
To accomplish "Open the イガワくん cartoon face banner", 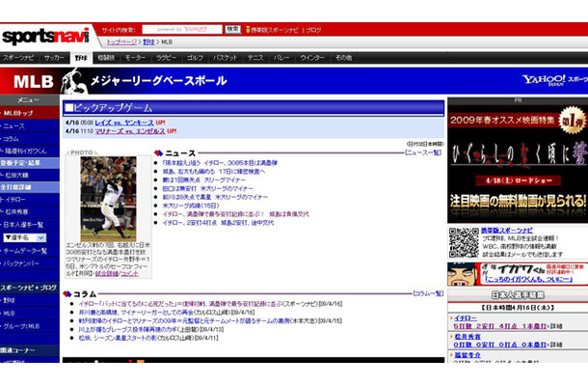I will (x=463, y=274).
